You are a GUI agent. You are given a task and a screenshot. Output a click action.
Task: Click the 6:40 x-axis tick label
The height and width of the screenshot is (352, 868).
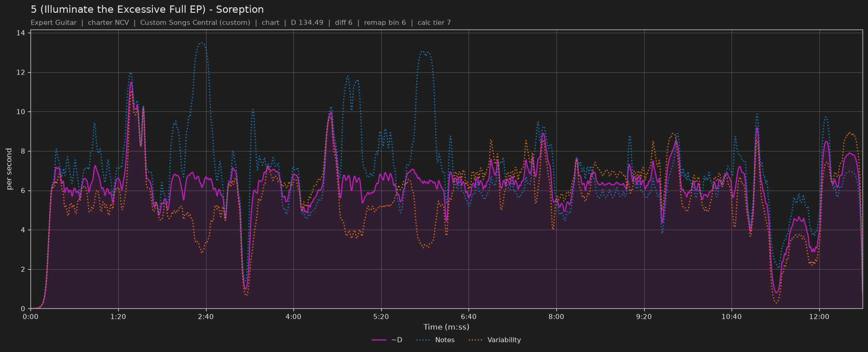(469, 317)
